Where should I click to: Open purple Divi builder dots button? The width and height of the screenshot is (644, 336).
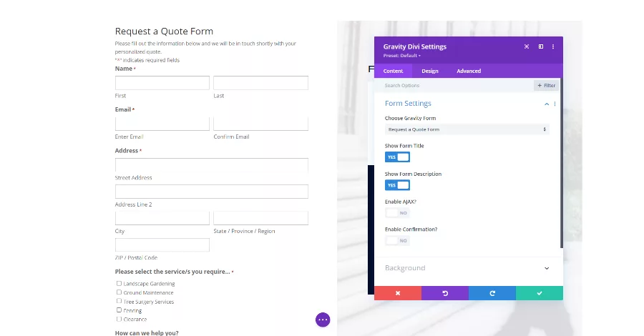[323, 320]
